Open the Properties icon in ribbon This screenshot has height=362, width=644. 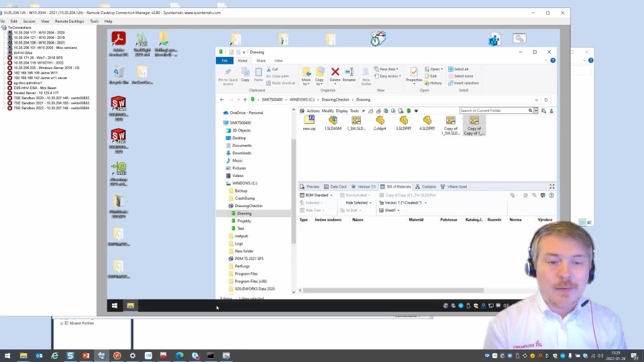pos(414,72)
